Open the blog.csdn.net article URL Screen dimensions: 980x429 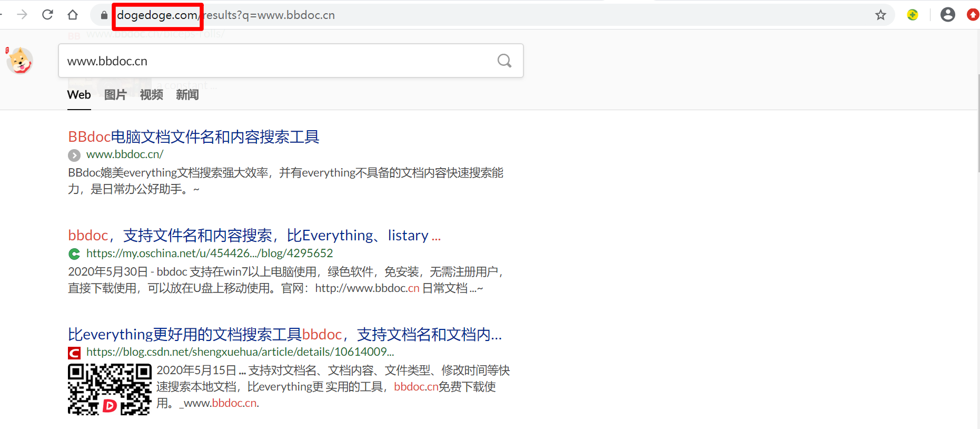240,352
